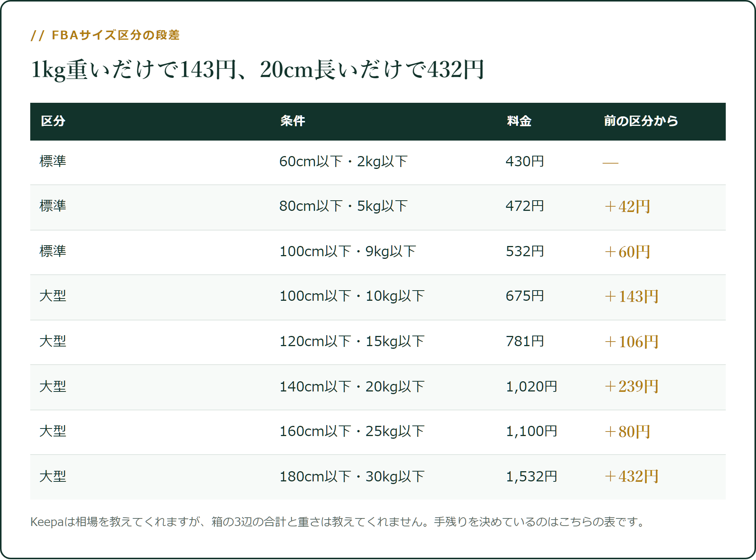Viewport: 756px width, 560px height.
Task: Select the FBAサイズ区分の段差 label
Action: tap(105, 35)
